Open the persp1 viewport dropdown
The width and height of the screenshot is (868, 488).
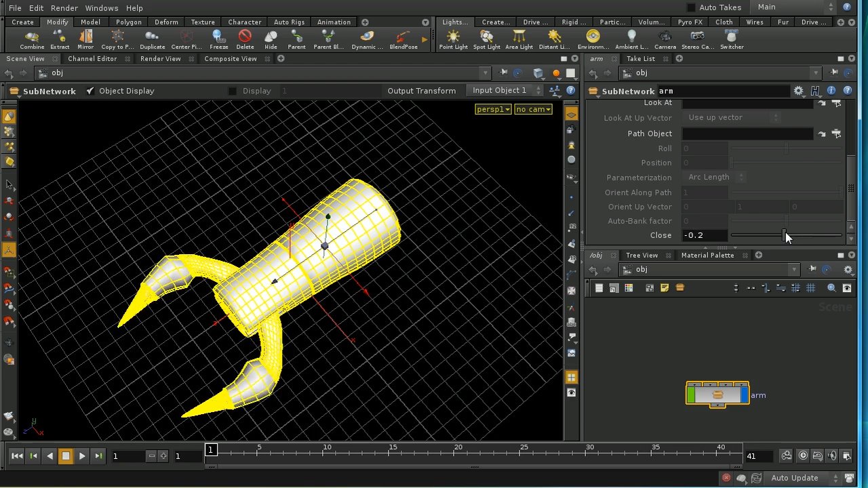[x=493, y=109]
